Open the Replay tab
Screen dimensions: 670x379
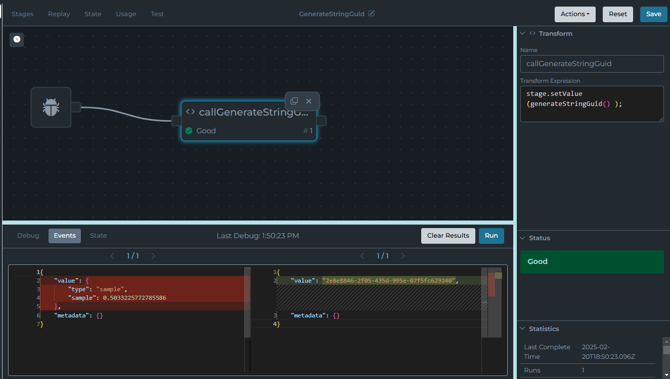click(59, 14)
